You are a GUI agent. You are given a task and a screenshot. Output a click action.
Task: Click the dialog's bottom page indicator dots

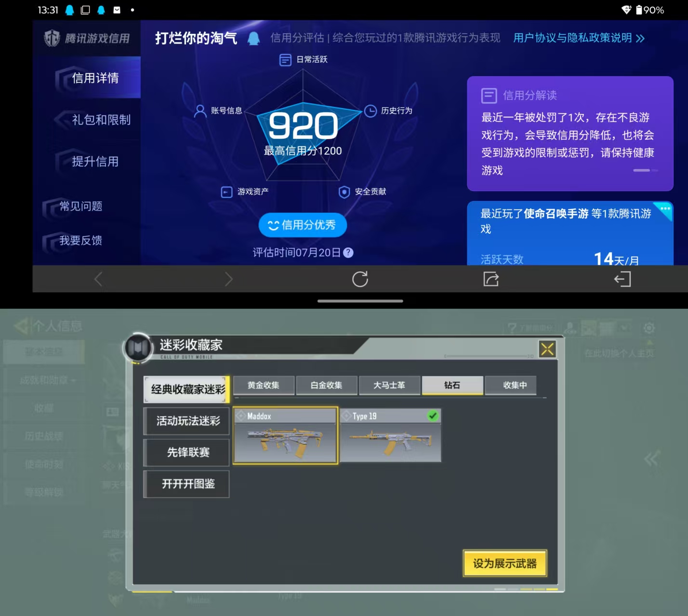point(526,589)
